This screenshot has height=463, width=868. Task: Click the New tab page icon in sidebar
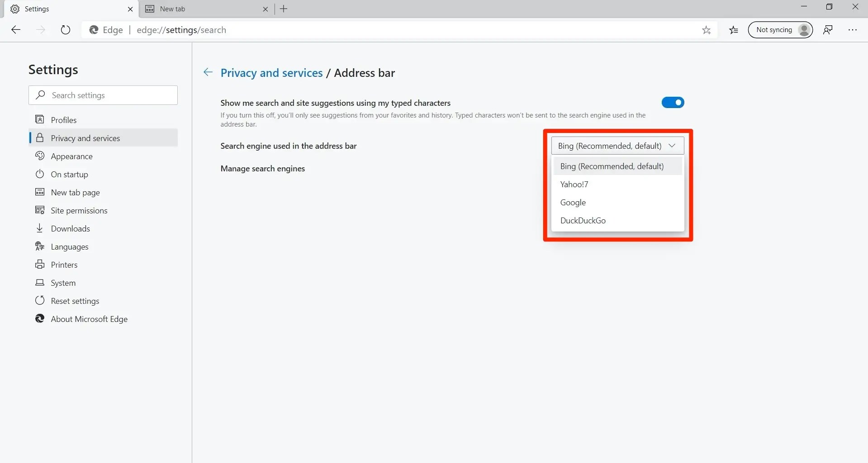pyautogui.click(x=40, y=192)
